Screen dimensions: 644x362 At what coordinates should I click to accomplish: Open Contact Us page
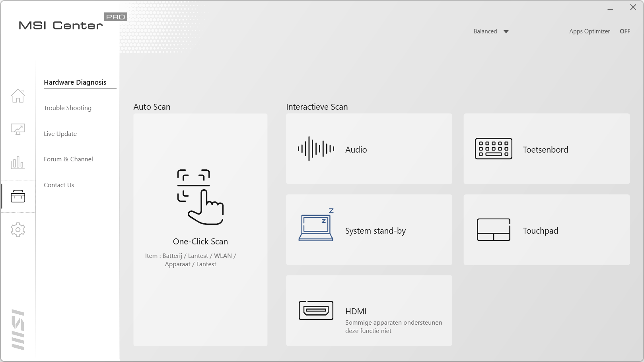pyautogui.click(x=59, y=185)
